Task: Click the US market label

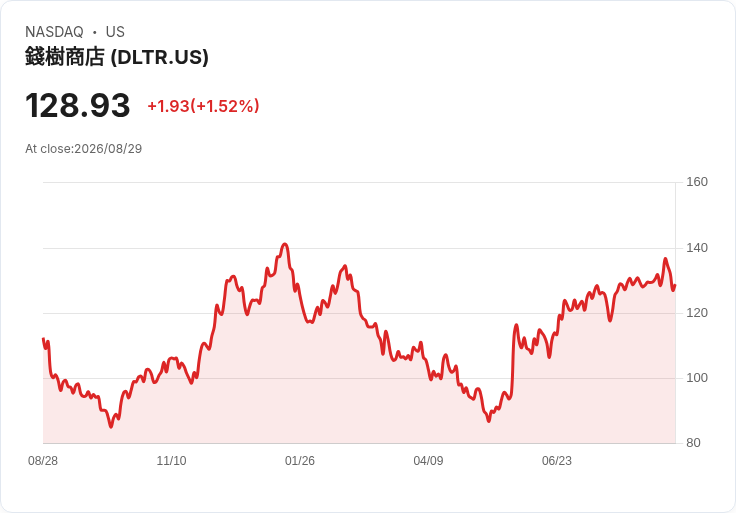Action: [x=115, y=32]
